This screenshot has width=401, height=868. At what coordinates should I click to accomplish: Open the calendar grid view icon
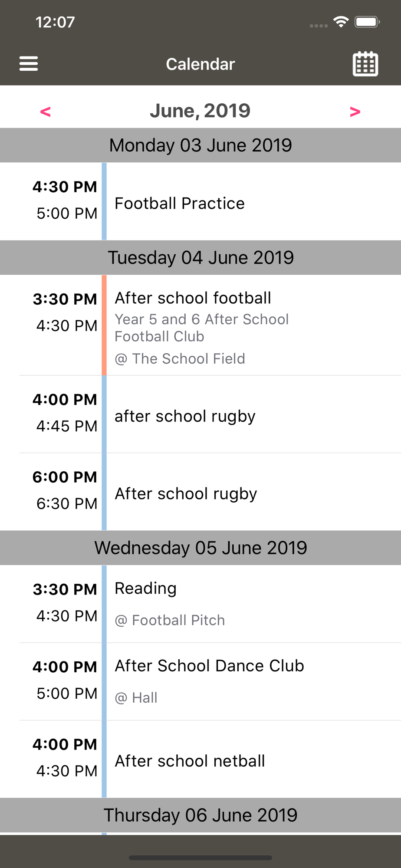(365, 64)
